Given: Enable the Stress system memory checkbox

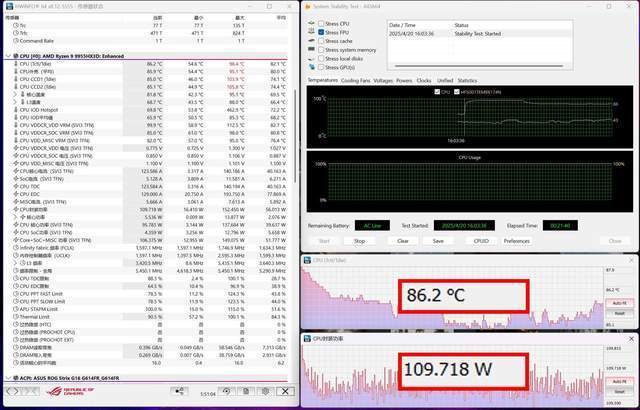Looking at the screenshot, I should [320, 49].
